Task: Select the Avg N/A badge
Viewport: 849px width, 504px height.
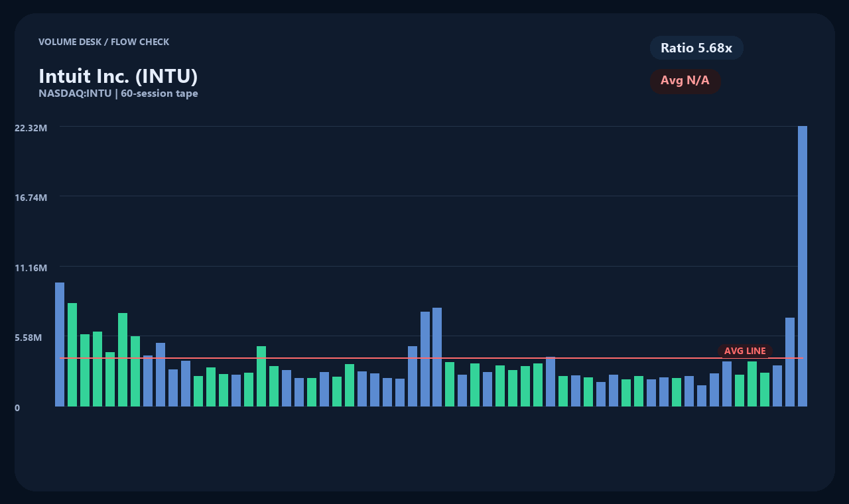Action: coord(685,81)
